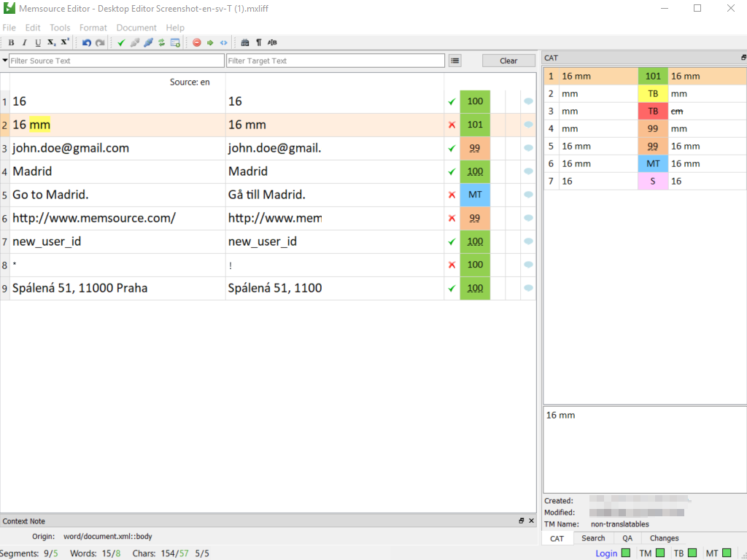The width and height of the screenshot is (747, 560).
Task: Toggle the comment bubble on segment 5
Action: tap(527, 195)
